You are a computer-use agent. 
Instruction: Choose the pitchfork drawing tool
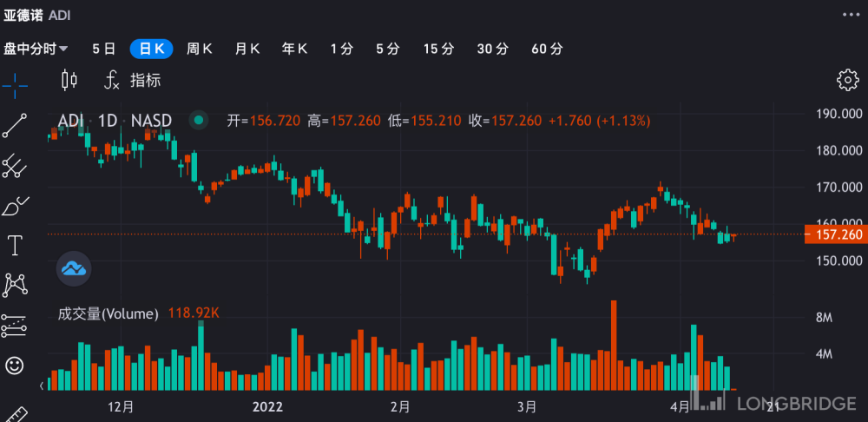(15, 166)
